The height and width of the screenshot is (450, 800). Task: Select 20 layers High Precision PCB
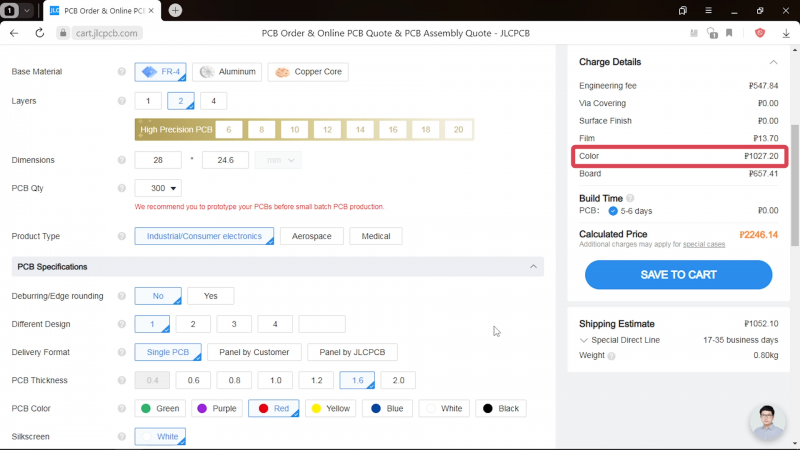(x=458, y=130)
